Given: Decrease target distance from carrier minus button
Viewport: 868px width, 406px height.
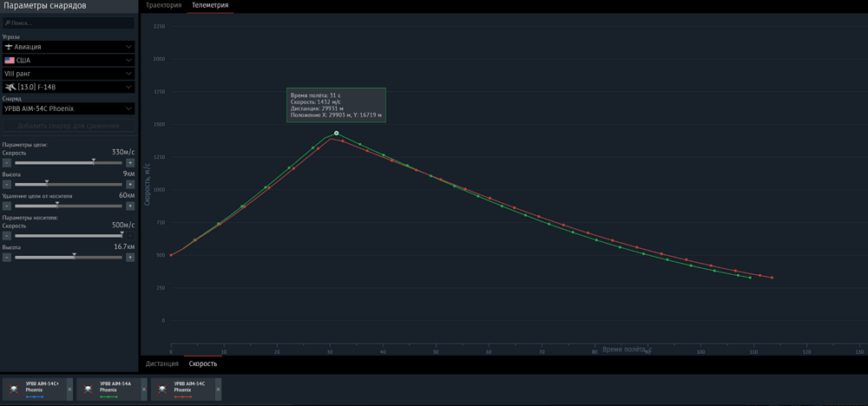Looking at the screenshot, I should [x=7, y=206].
